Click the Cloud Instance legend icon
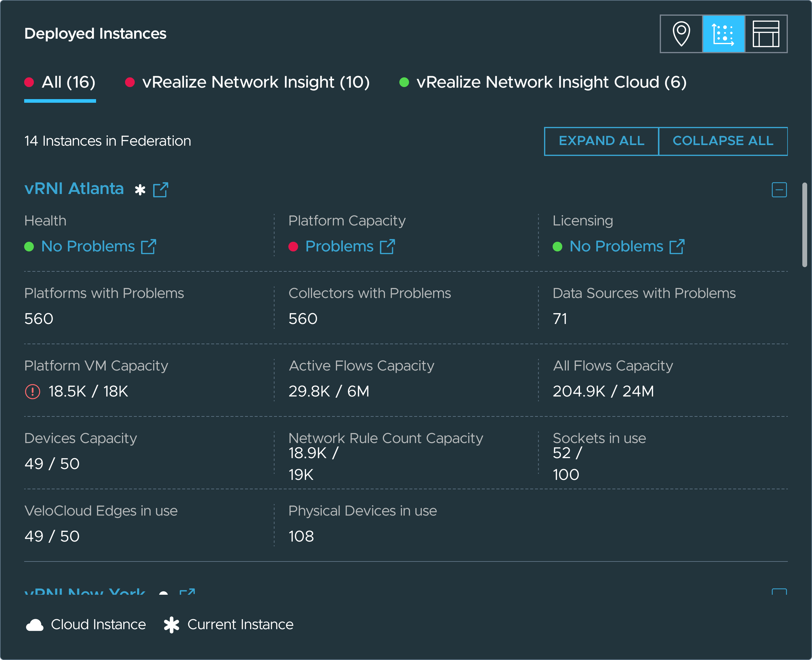This screenshot has height=660, width=812. point(34,625)
